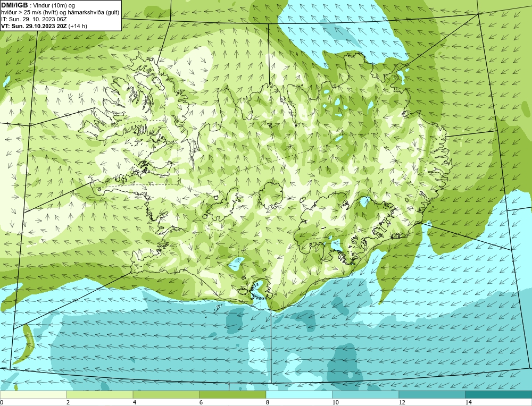The width and height of the screenshot is (532, 406).
Task: Click the '(+14 h)' forecast offset text
Action: coord(78,26)
